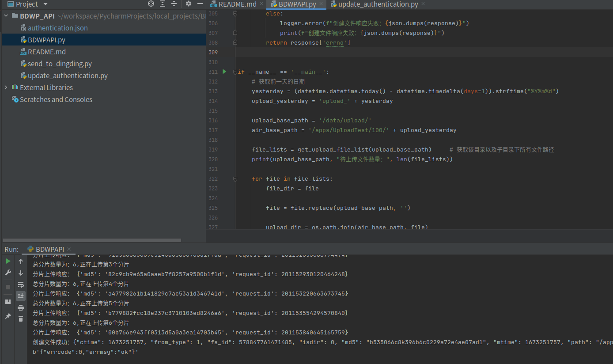
Task: Close the update_authentication.py editor tab
Action: click(423, 4)
